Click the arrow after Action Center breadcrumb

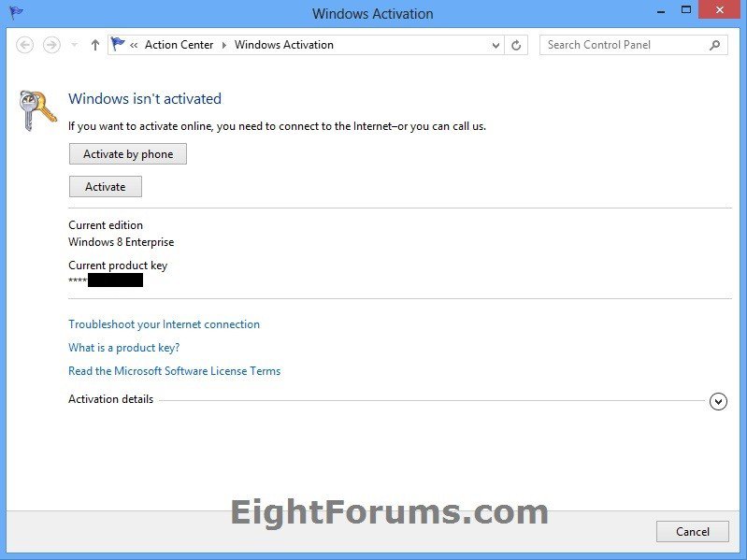coord(223,45)
